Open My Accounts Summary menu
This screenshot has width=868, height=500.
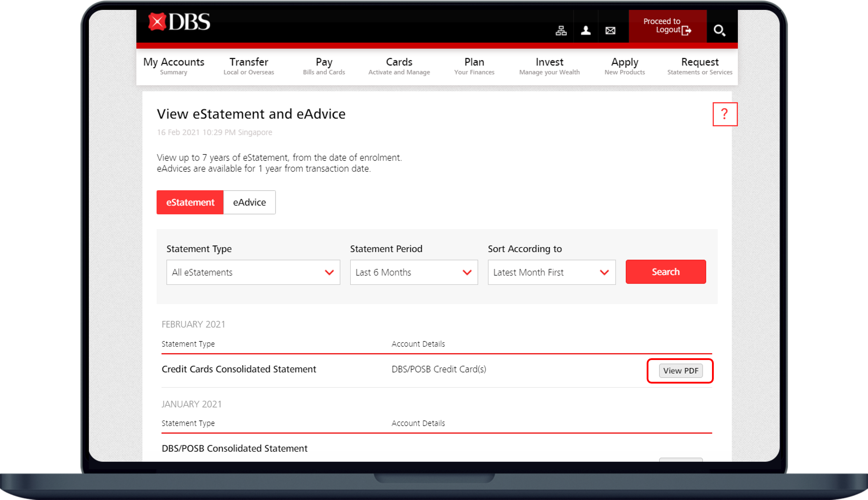[x=174, y=66]
